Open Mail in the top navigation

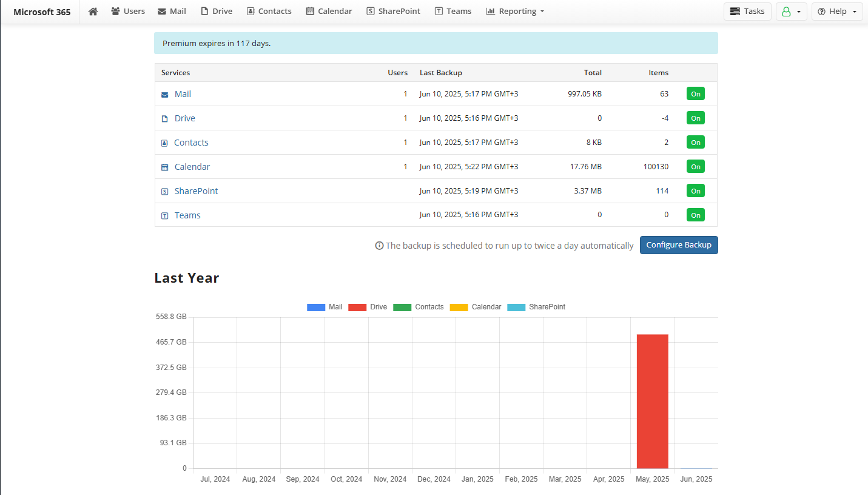click(172, 11)
